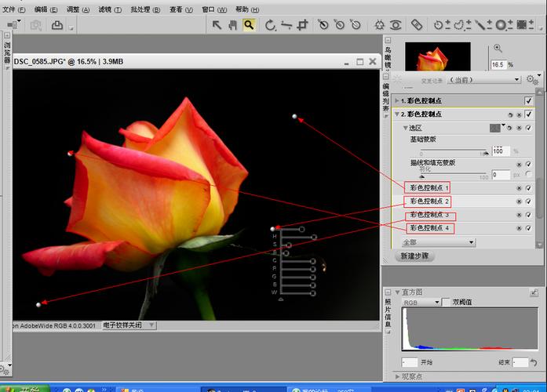Open the 帮助 menu
This screenshot has width=547, height=392.
pyautogui.click(x=247, y=9)
